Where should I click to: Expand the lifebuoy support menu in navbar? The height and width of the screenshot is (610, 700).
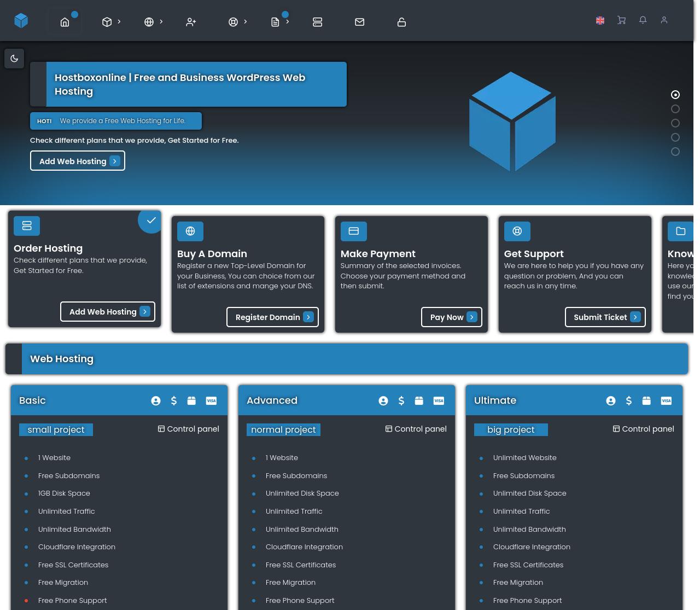tap(238, 22)
